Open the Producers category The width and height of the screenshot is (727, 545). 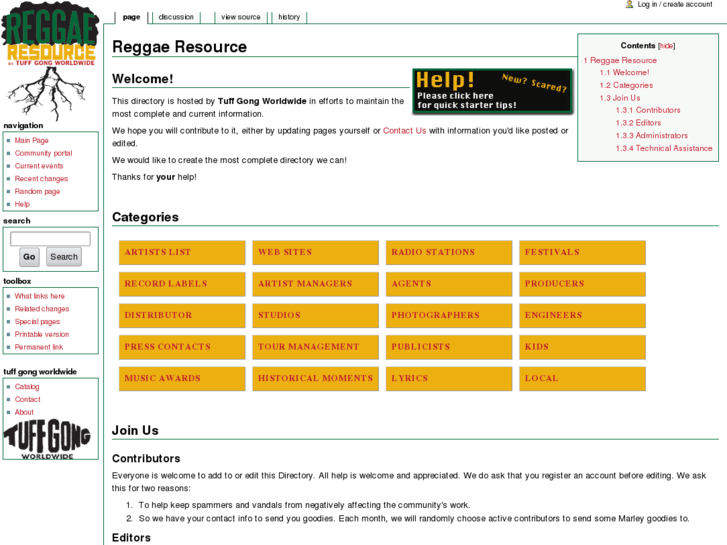point(582,284)
